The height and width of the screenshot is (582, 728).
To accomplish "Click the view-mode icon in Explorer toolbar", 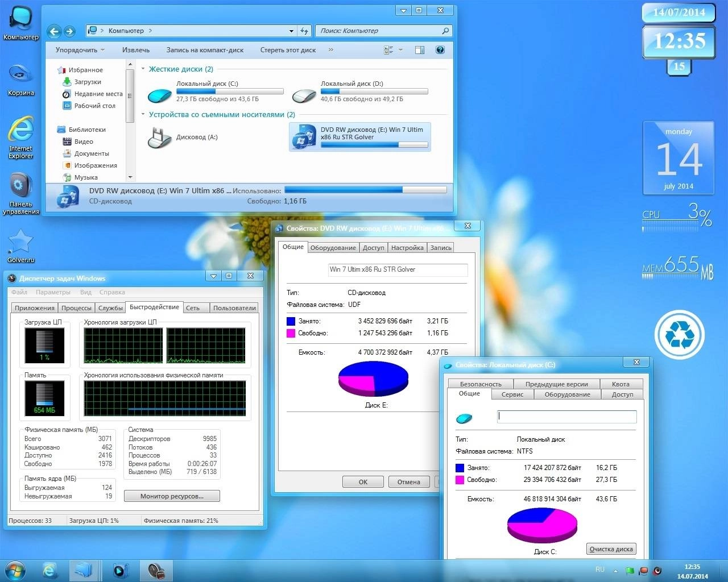I will tap(388, 50).
